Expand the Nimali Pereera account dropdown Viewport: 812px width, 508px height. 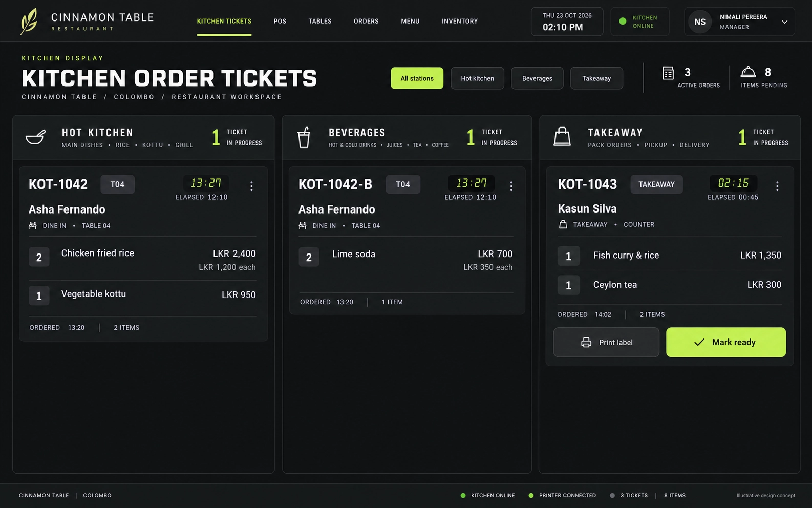point(784,22)
